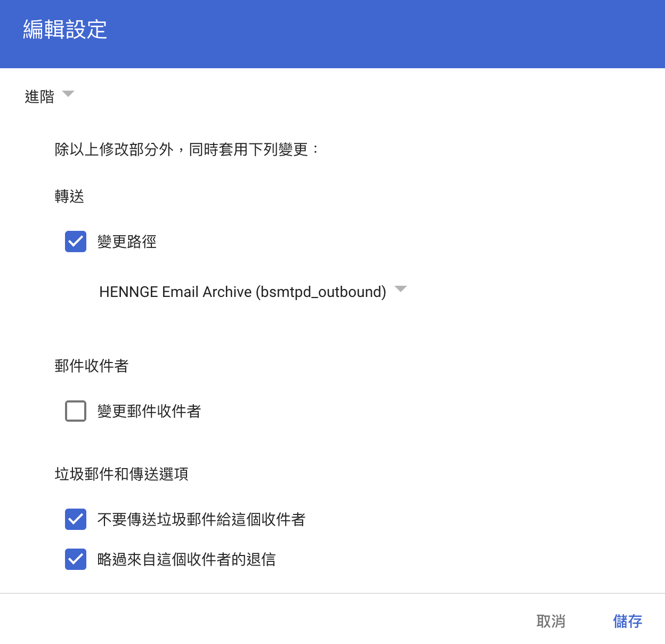665x644 pixels.
Task: Click the 儲存 button
Action: click(x=628, y=621)
